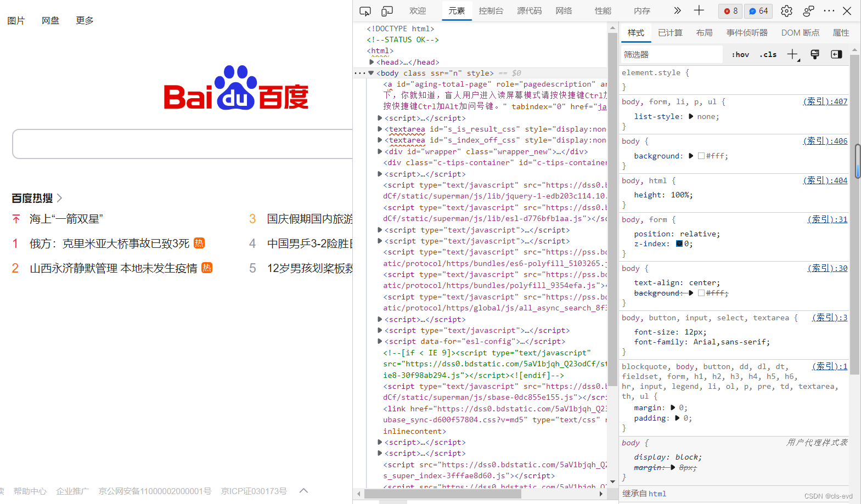Focus the 筛选器 styles filter field
Screen dimensions: 861x504
click(x=671, y=54)
